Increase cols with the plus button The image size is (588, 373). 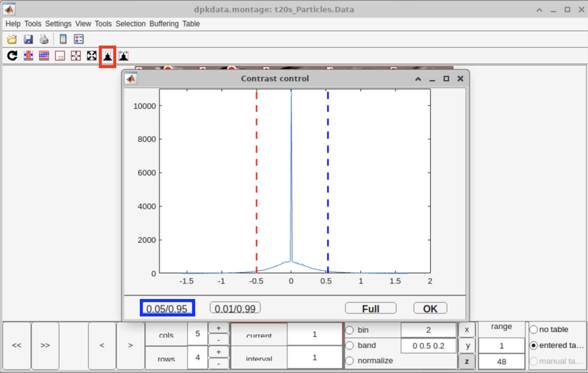(x=218, y=328)
